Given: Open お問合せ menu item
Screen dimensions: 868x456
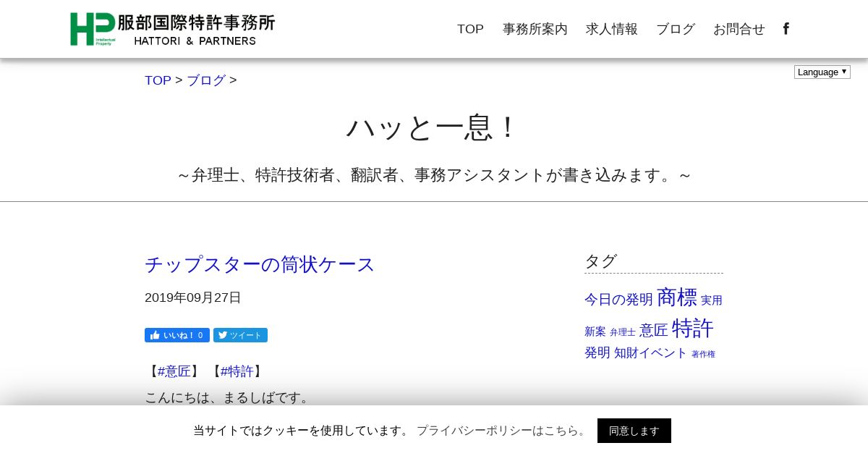Looking at the screenshot, I should pyautogui.click(x=739, y=29).
